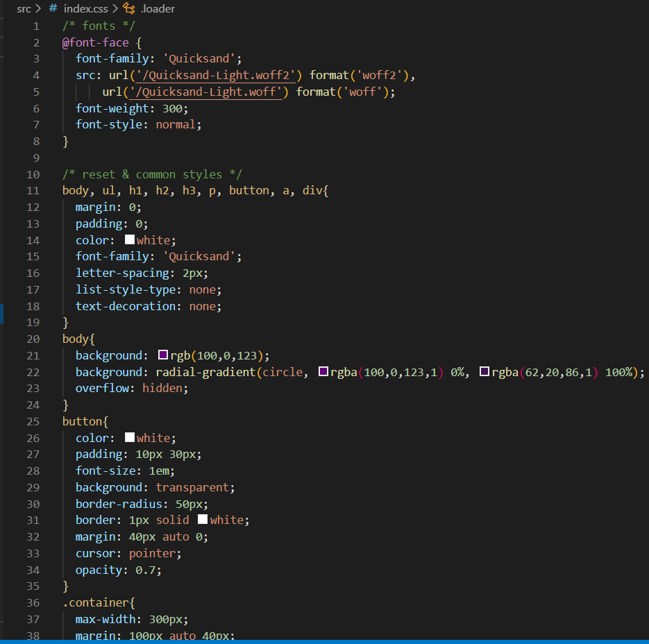Open the src breadcrumb dropdown
The image size is (649, 644).
coord(24,9)
